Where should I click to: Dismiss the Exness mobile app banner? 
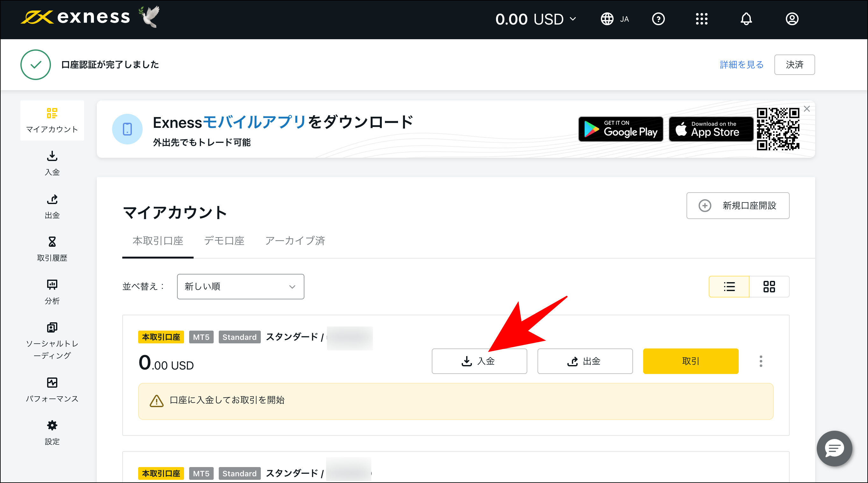(807, 109)
